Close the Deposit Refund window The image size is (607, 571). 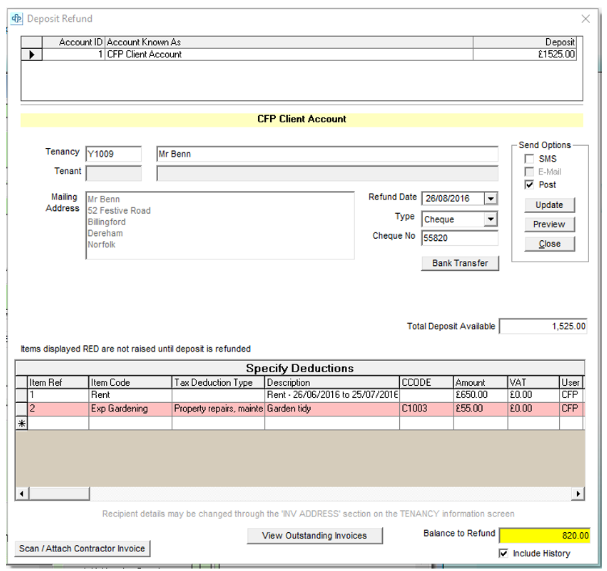point(585,19)
